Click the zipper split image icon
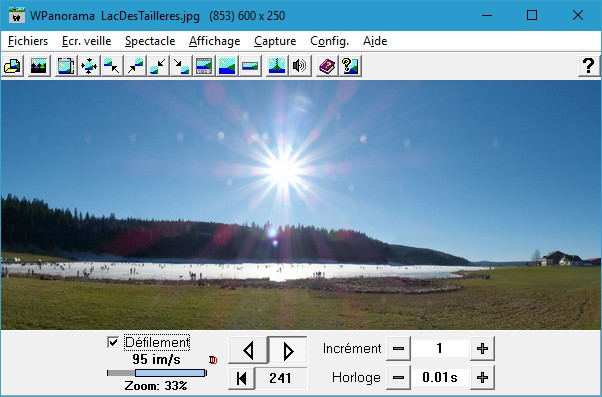 (277, 66)
